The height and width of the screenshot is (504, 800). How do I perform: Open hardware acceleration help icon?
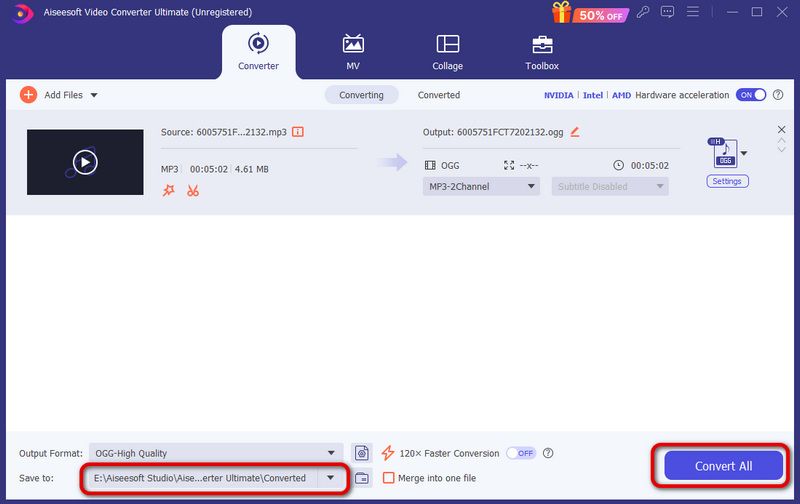(778, 95)
